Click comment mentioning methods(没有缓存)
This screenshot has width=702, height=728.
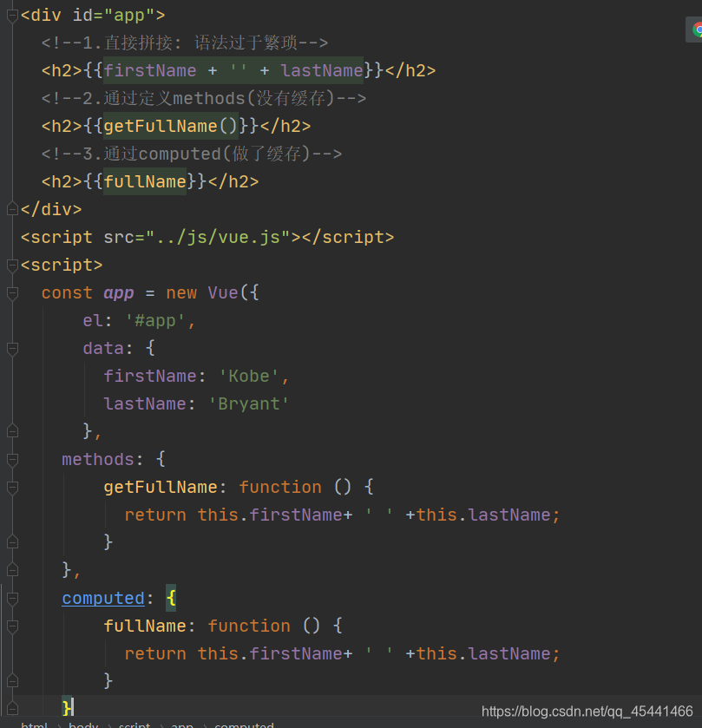[203, 98]
